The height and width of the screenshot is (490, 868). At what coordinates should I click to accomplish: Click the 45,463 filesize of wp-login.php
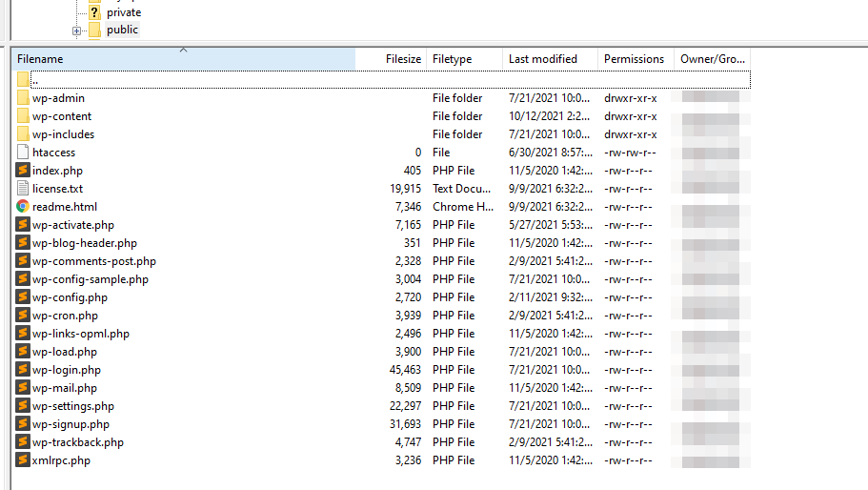tap(405, 369)
